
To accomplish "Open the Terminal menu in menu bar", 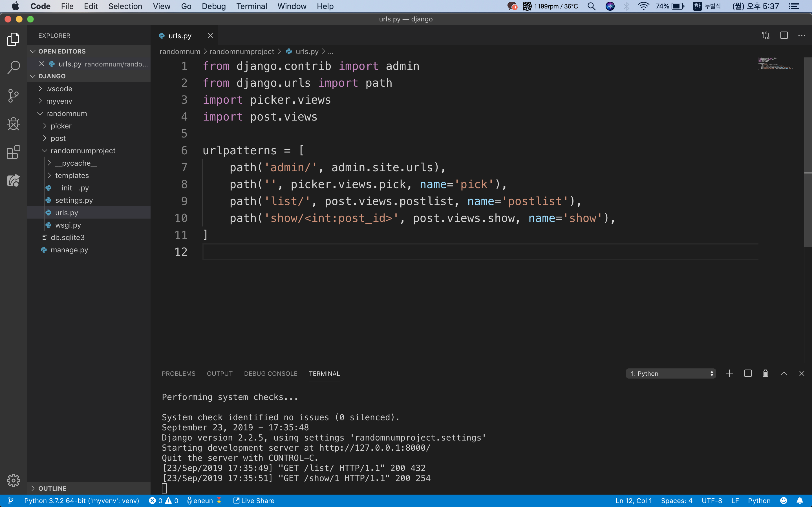I will (251, 6).
